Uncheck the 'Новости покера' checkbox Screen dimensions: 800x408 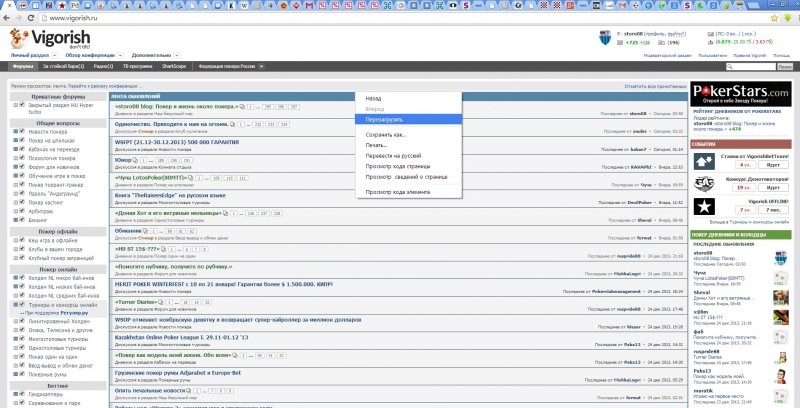(x=20, y=132)
